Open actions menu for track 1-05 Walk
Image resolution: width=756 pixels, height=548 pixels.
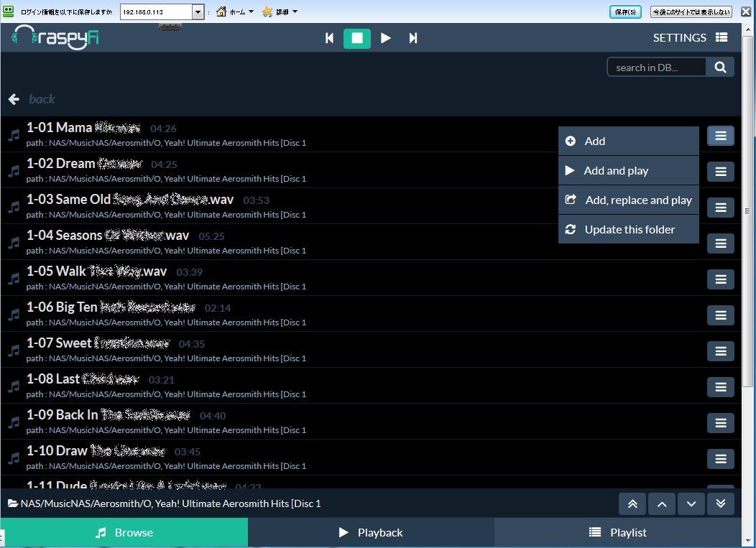point(721,279)
